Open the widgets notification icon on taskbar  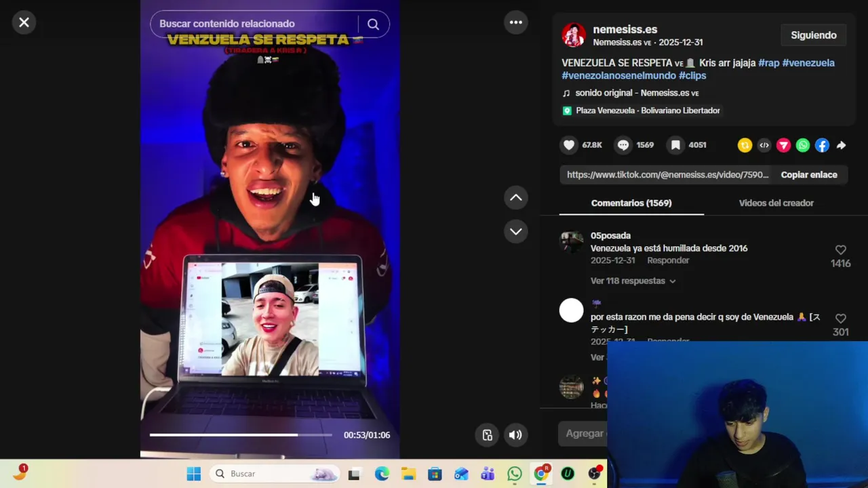pyautogui.click(x=20, y=472)
